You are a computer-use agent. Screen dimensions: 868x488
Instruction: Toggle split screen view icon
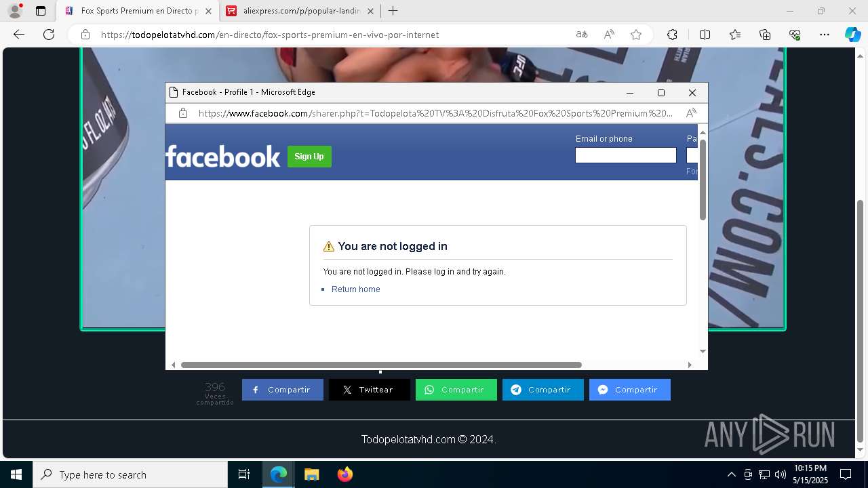click(x=705, y=35)
